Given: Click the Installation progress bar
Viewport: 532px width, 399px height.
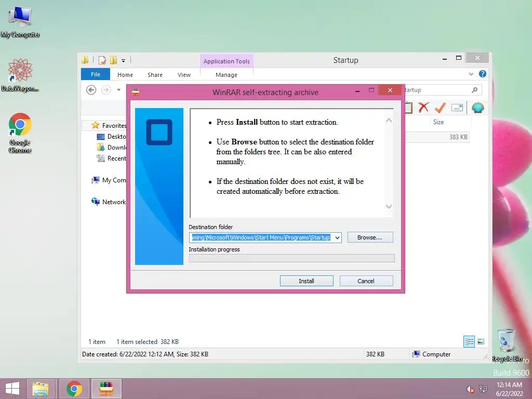Looking at the screenshot, I should coord(292,258).
